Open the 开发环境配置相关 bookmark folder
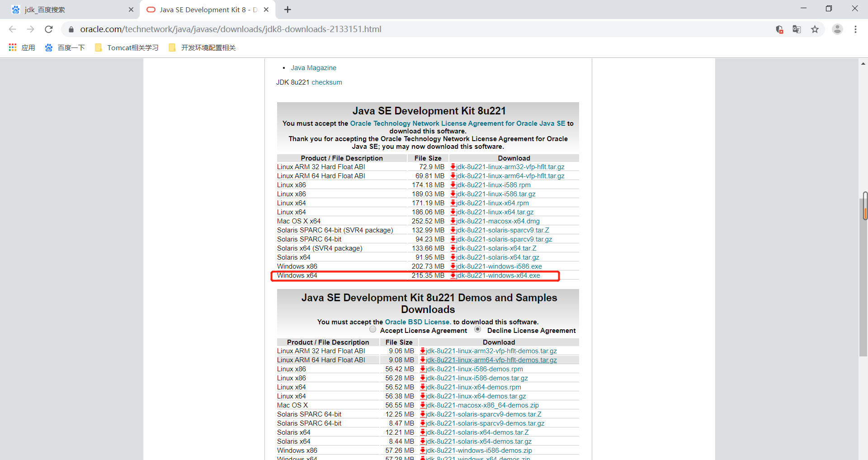The height and width of the screenshot is (460, 868). point(202,47)
